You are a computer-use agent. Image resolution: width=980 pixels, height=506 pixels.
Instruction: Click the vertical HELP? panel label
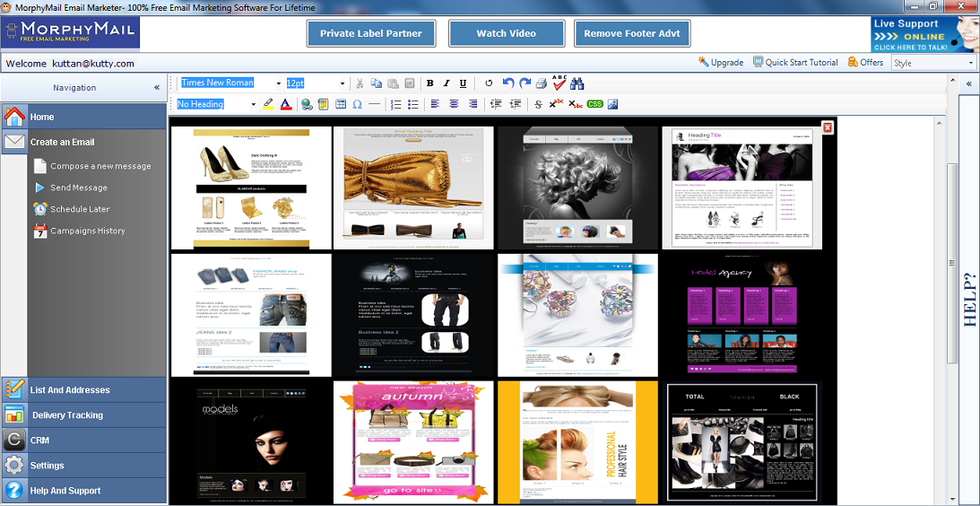pos(969,301)
